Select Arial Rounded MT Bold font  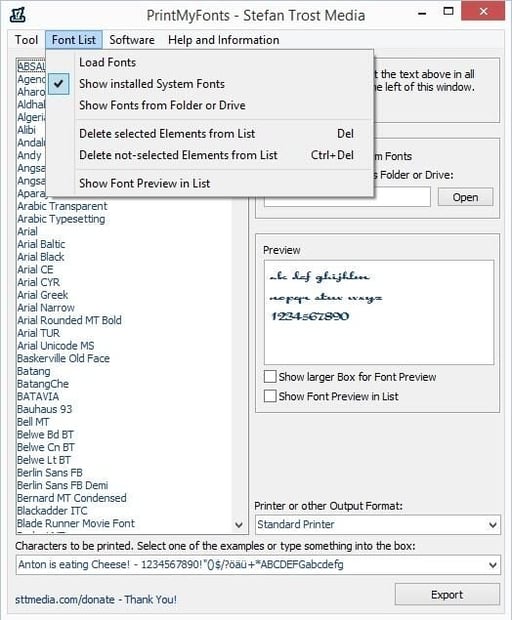click(69, 320)
